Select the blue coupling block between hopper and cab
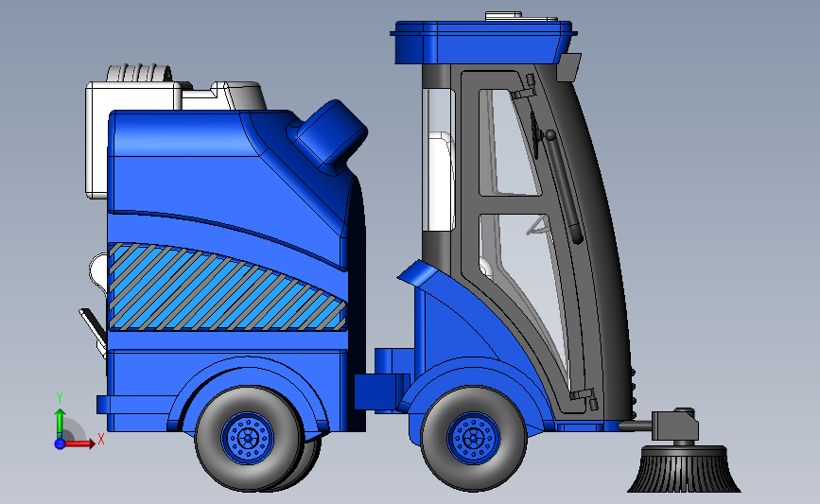The image size is (820, 504). pos(381,391)
